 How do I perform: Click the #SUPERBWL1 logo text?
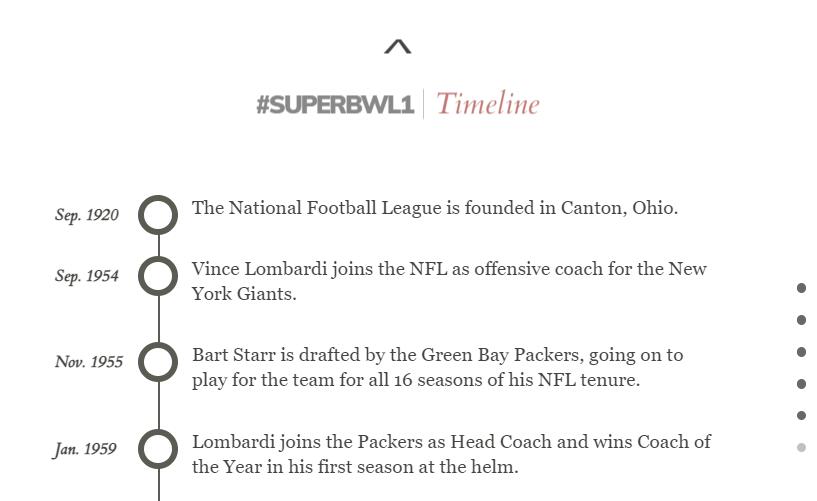pyautogui.click(x=335, y=105)
